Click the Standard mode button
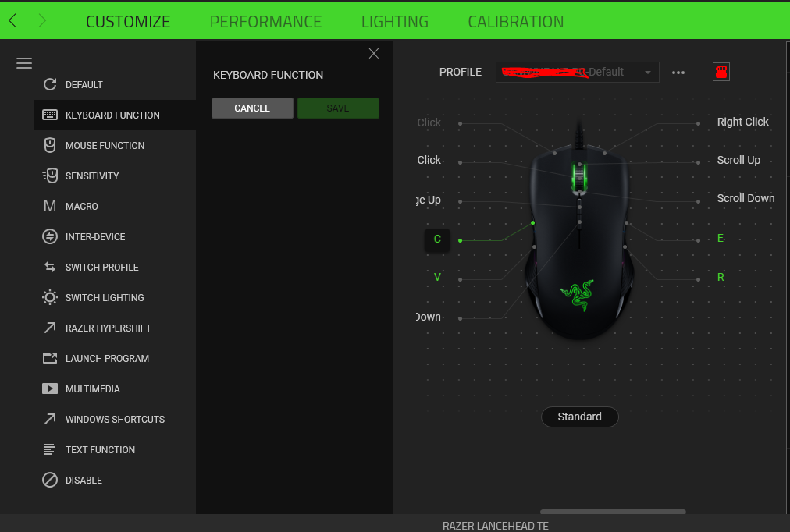The width and height of the screenshot is (790, 532). [579, 417]
